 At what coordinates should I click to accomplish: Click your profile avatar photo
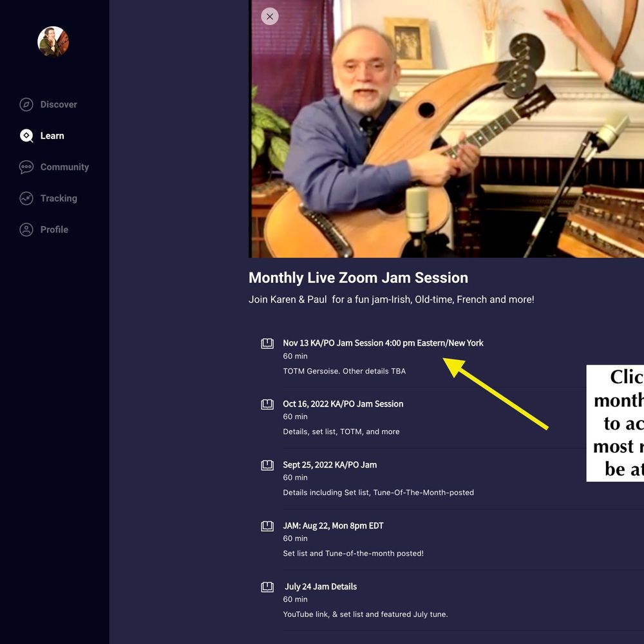(53, 43)
